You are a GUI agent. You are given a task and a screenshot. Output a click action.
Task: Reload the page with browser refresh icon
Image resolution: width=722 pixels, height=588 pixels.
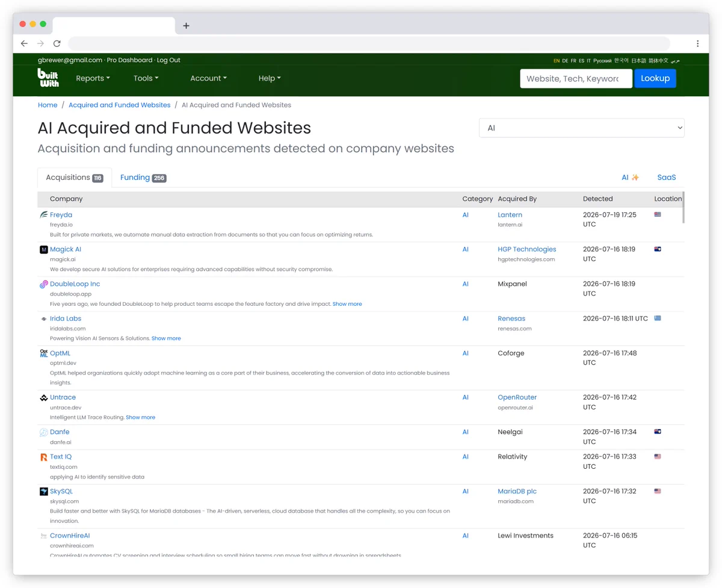(x=57, y=43)
